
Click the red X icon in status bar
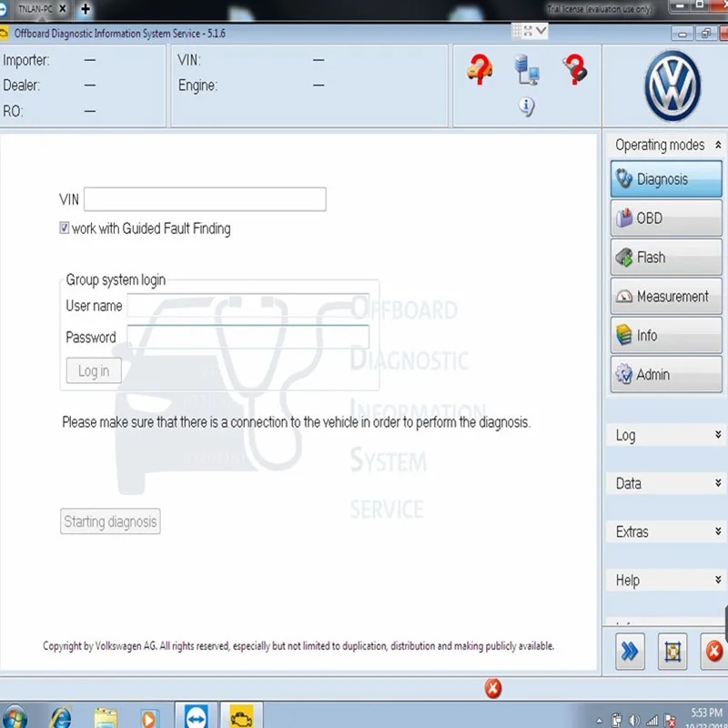[492, 688]
